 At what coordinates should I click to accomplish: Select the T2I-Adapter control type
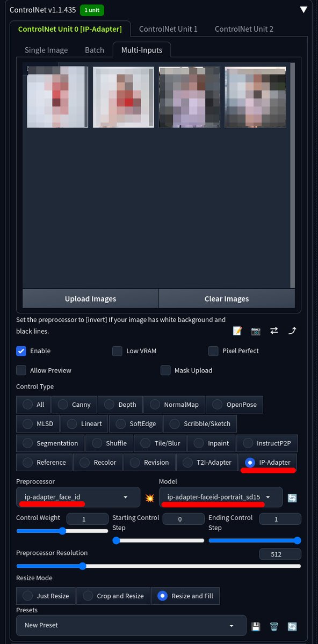tap(207, 462)
